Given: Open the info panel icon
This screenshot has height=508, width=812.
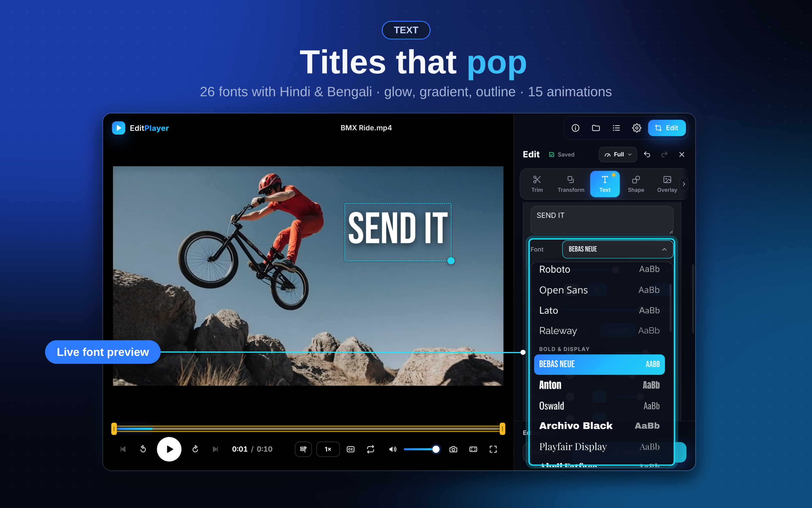Looking at the screenshot, I should coord(575,128).
